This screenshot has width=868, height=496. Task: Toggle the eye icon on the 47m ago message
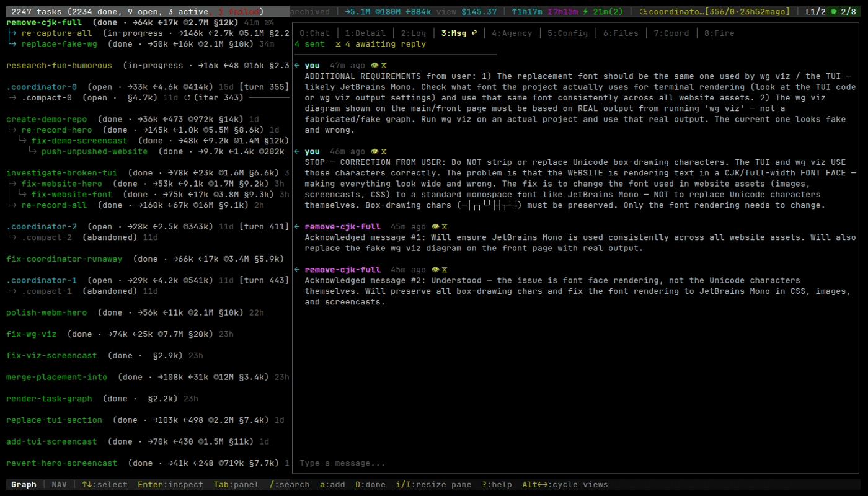[375, 65]
